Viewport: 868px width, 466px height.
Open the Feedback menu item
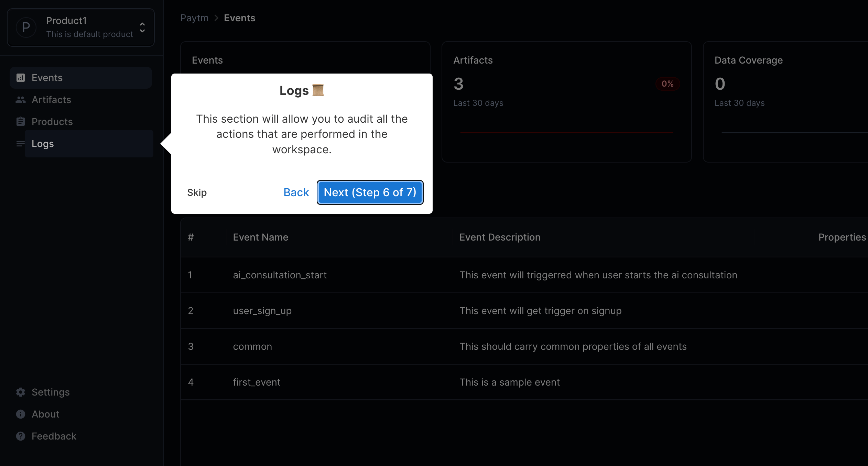tap(81, 436)
